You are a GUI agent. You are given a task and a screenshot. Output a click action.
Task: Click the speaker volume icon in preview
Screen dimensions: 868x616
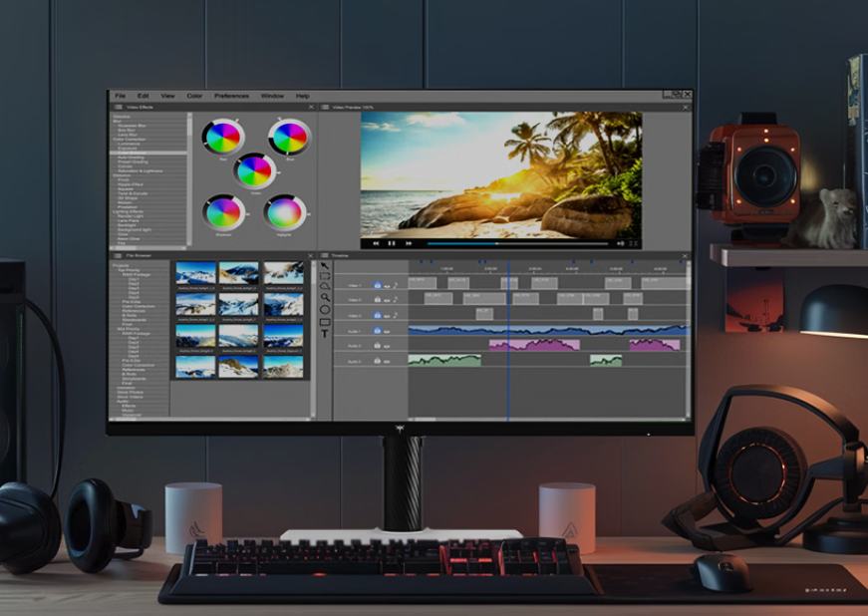pyautogui.click(x=620, y=243)
